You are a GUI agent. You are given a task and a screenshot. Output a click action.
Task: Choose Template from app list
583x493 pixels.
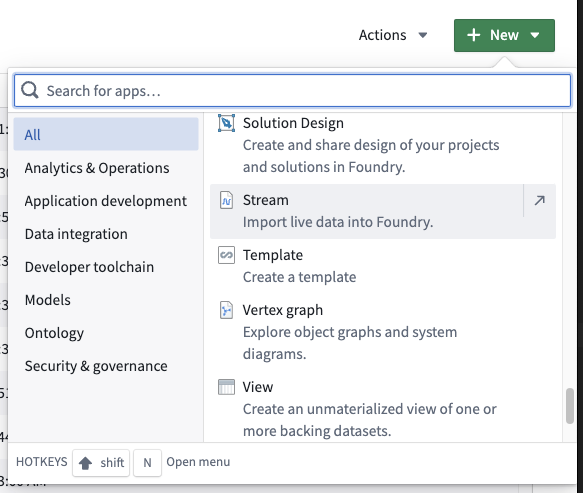tap(383, 266)
